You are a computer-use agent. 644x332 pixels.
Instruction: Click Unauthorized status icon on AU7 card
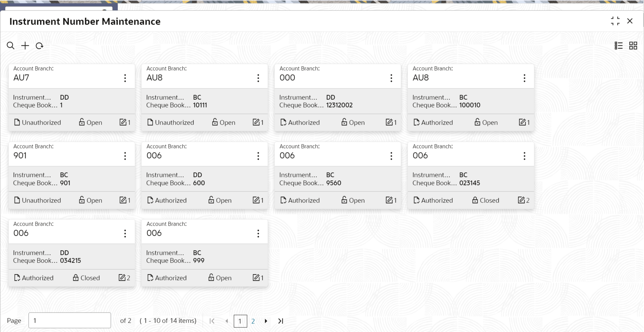[x=17, y=122]
